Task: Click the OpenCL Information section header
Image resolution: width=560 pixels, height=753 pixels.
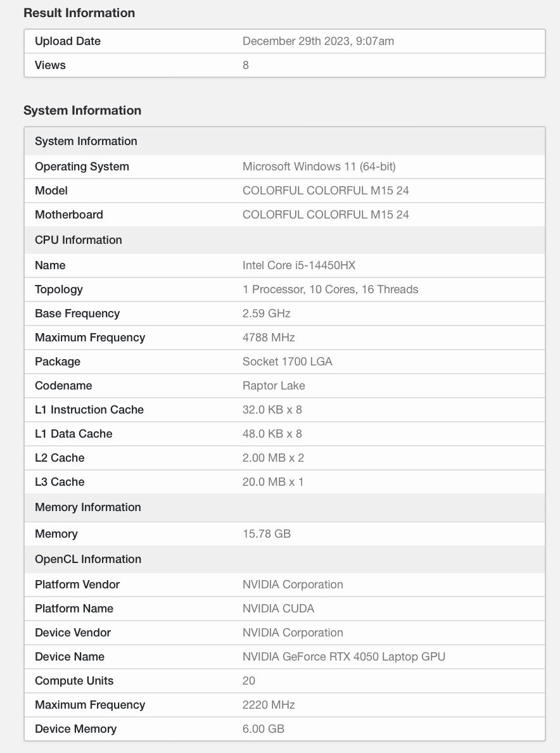Action: tap(88, 559)
